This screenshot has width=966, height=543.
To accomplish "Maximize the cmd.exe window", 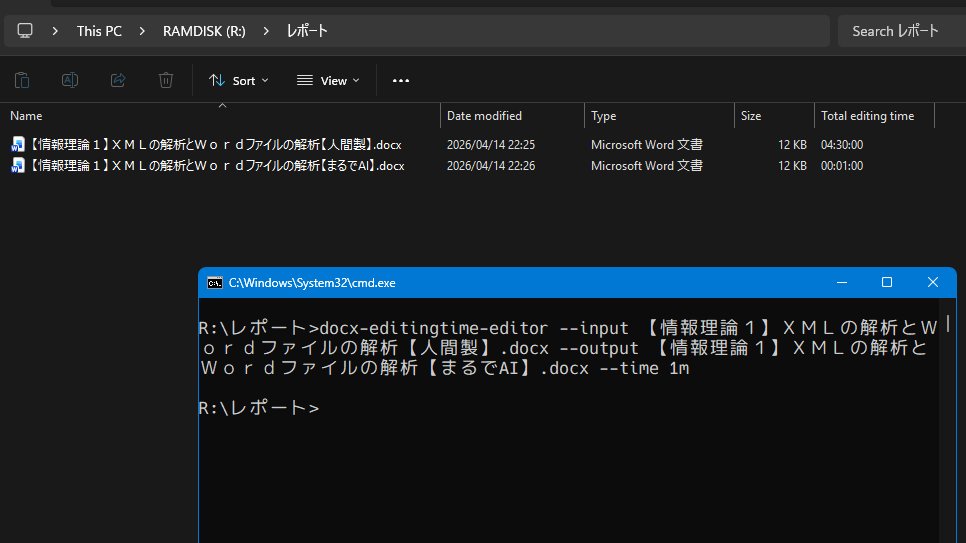I will [x=887, y=282].
